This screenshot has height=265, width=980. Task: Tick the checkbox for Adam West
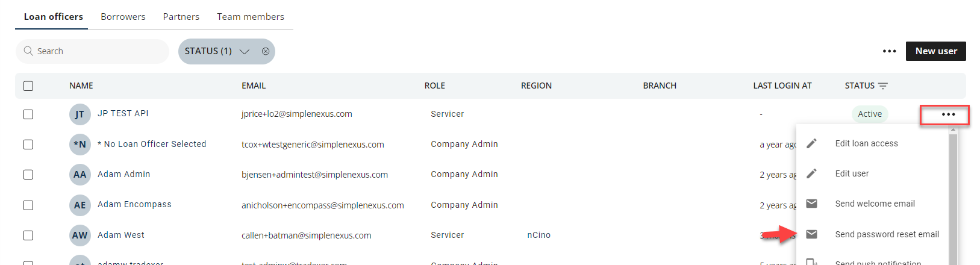[28, 235]
